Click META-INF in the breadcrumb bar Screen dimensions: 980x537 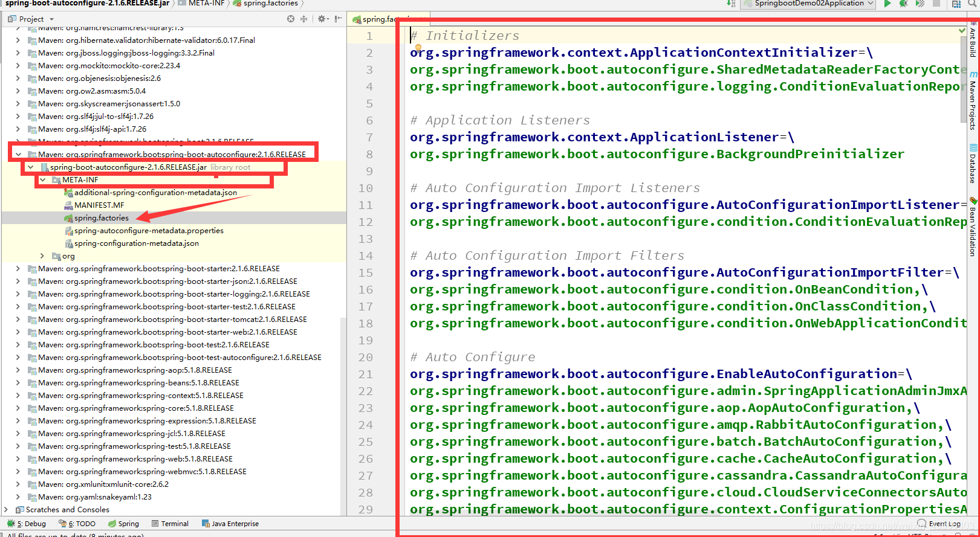point(201,4)
